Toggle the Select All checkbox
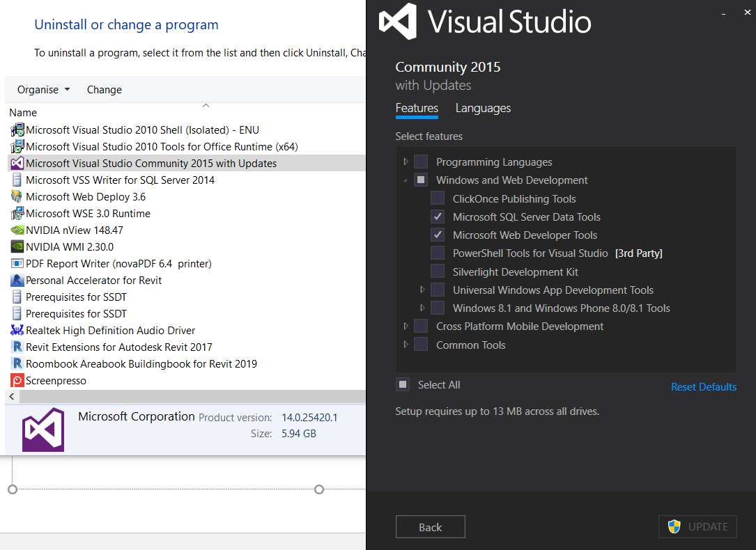Viewport: 756px width, 550px height. (x=403, y=384)
